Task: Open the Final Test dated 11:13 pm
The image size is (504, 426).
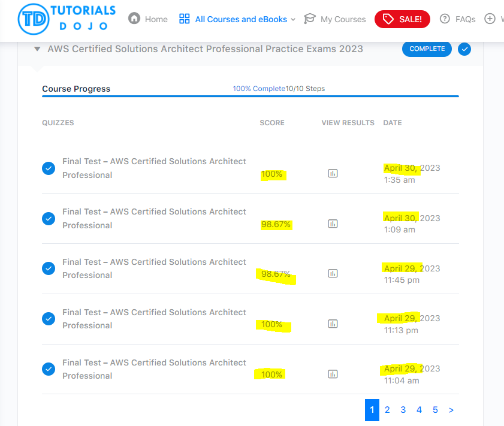Action: [x=154, y=319]
